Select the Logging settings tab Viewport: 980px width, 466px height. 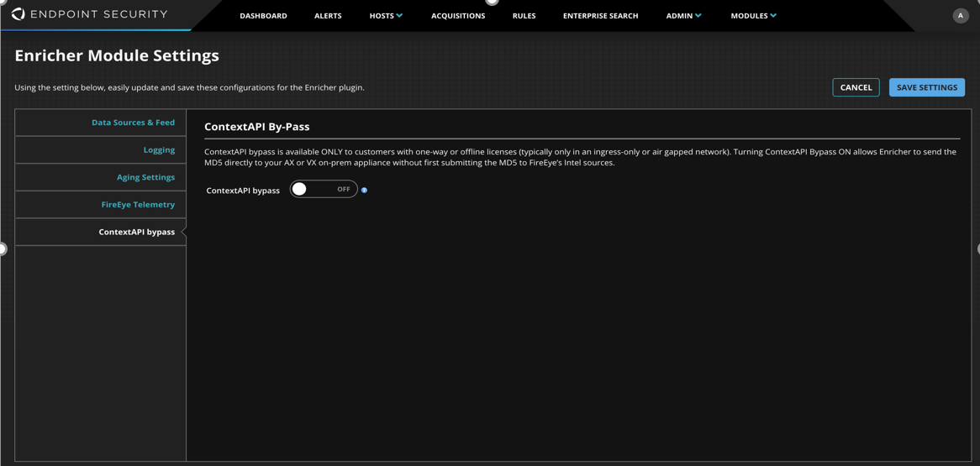pos(101,150)
